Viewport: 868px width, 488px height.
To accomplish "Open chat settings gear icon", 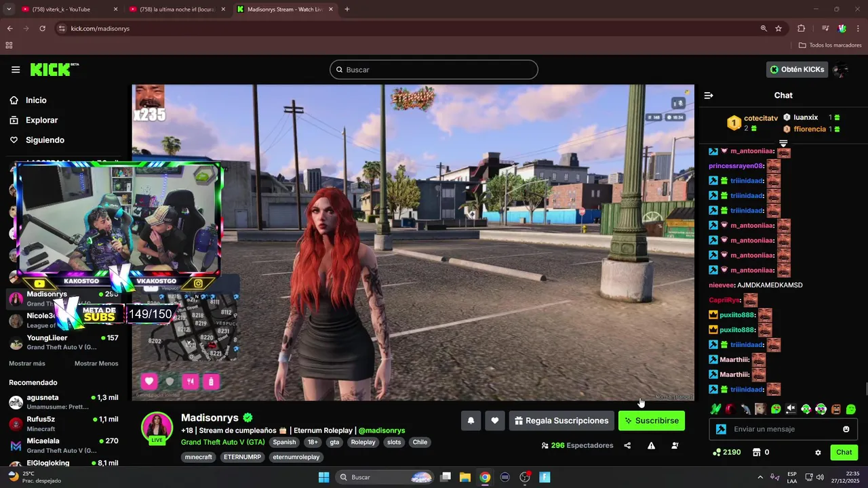I will point(818,452).
